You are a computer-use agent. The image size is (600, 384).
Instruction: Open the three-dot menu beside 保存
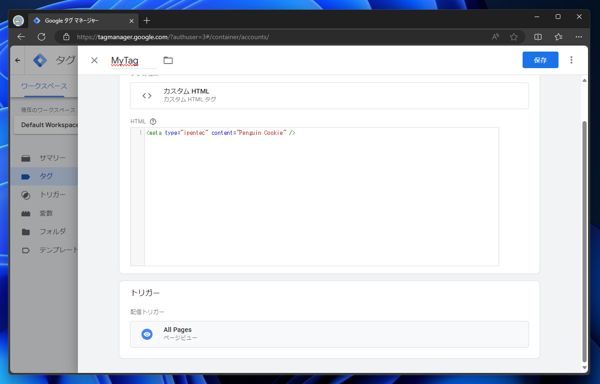[x=571, y=60]
